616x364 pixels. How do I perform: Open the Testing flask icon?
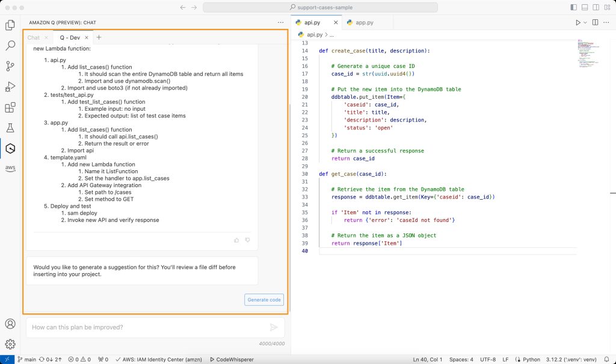(10, 128)
